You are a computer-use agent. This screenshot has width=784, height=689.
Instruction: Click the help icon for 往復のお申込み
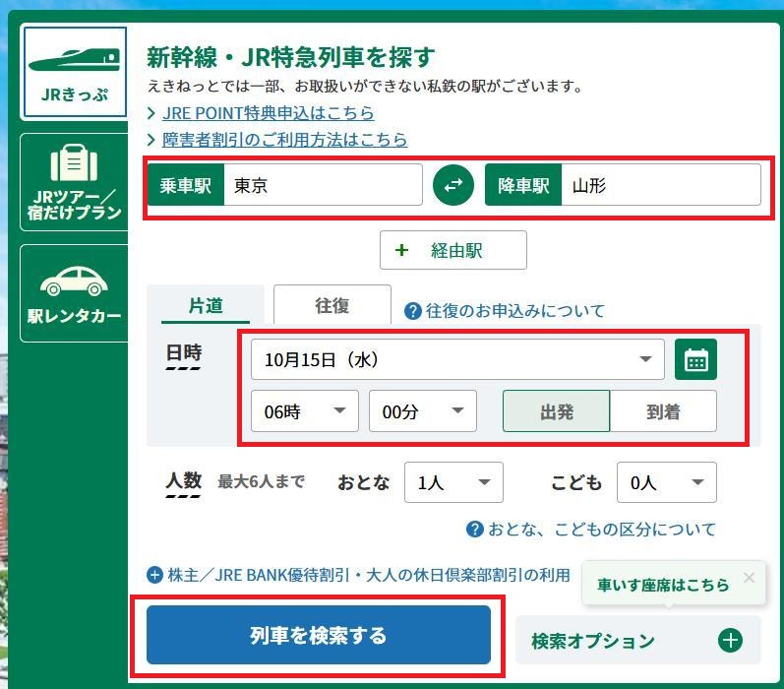point(413,311)
